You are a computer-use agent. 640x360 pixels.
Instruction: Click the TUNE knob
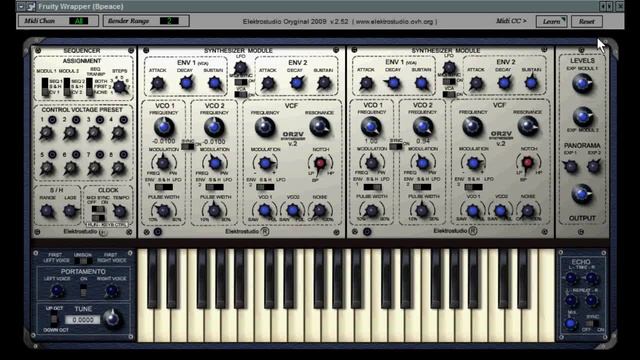[x=112, y=318]
